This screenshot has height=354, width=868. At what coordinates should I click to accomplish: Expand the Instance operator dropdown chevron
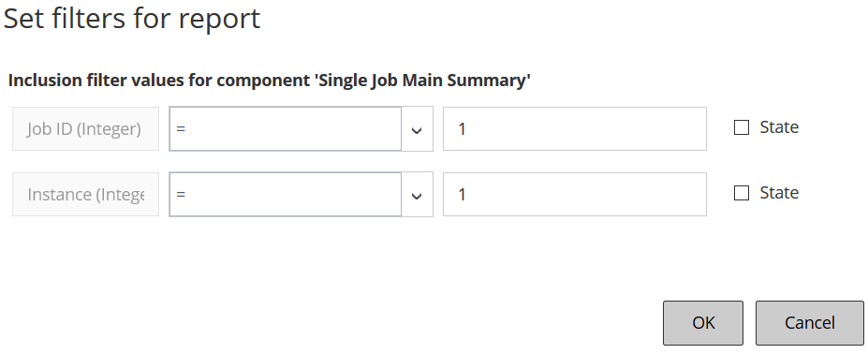tap(417, 195)
